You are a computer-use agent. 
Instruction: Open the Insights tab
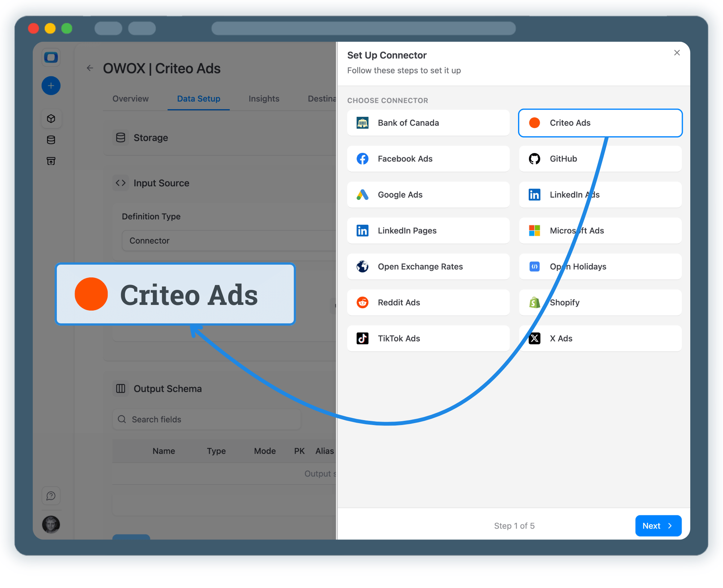[x=264, y=99]
